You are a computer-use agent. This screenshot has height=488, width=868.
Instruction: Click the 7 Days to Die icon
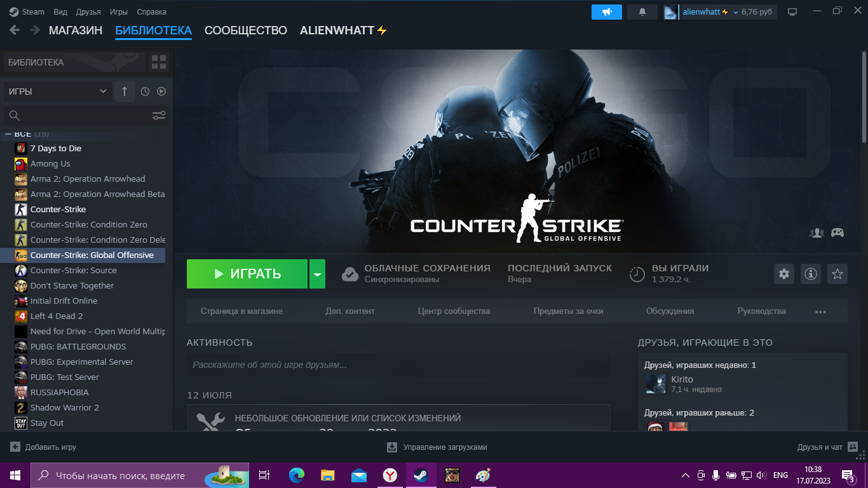[21, 148]
